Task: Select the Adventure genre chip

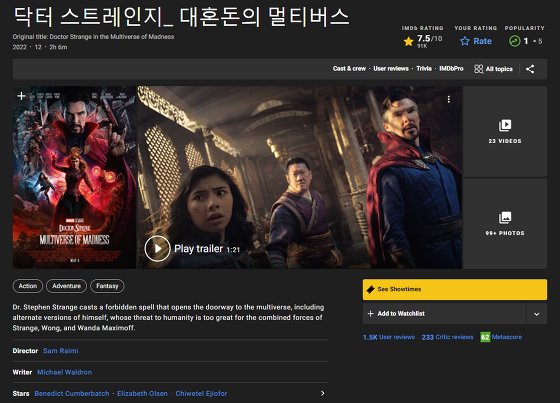Action: point(66,286)
